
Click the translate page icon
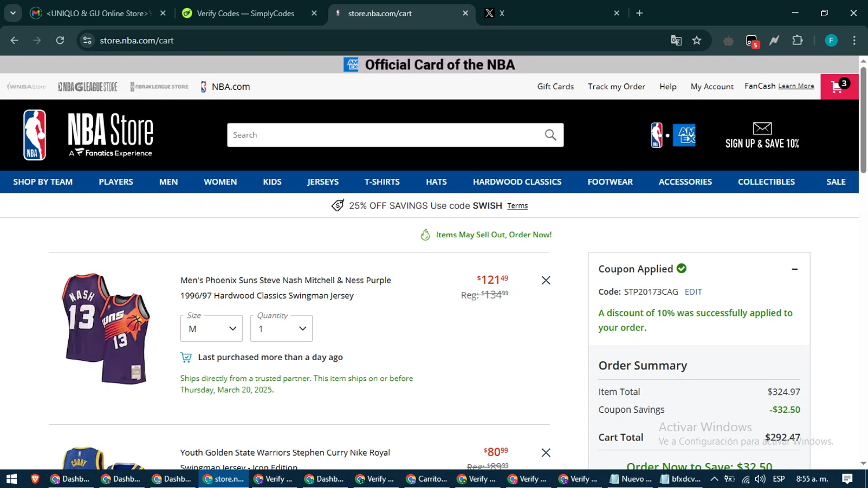point(676,41)
